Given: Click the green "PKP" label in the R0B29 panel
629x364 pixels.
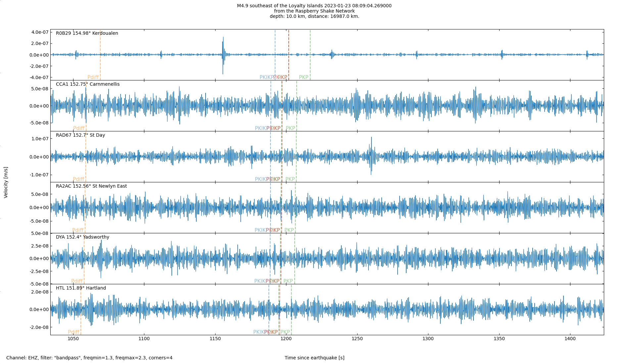Looking at the screenshot, I should click(x=304, y=77).
